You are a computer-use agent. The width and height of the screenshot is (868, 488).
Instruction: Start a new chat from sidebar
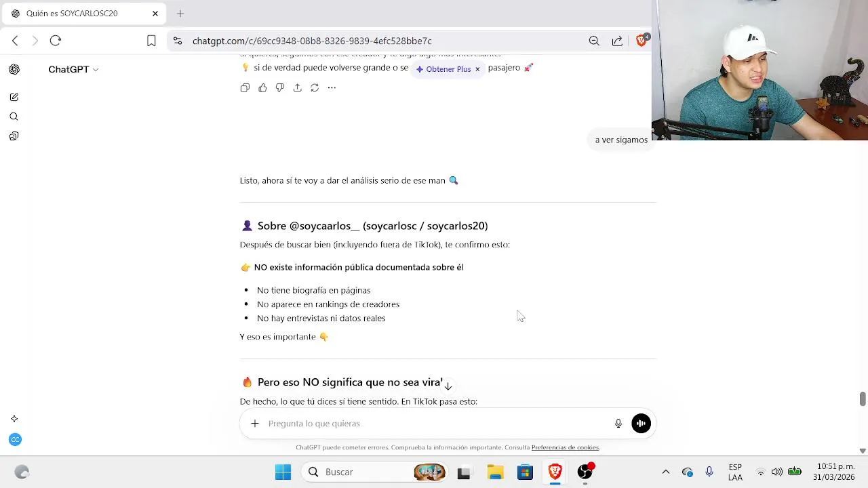[x=14, y=97]
